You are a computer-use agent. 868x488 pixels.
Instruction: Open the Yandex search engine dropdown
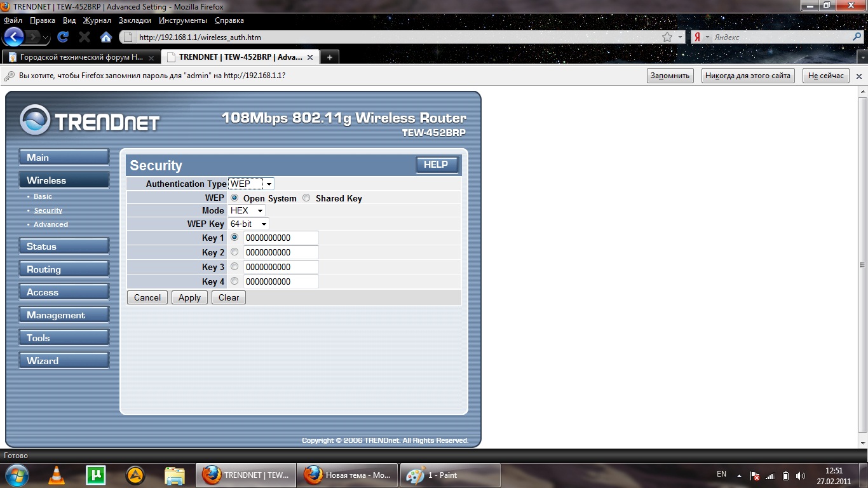[x=702, y=37]
